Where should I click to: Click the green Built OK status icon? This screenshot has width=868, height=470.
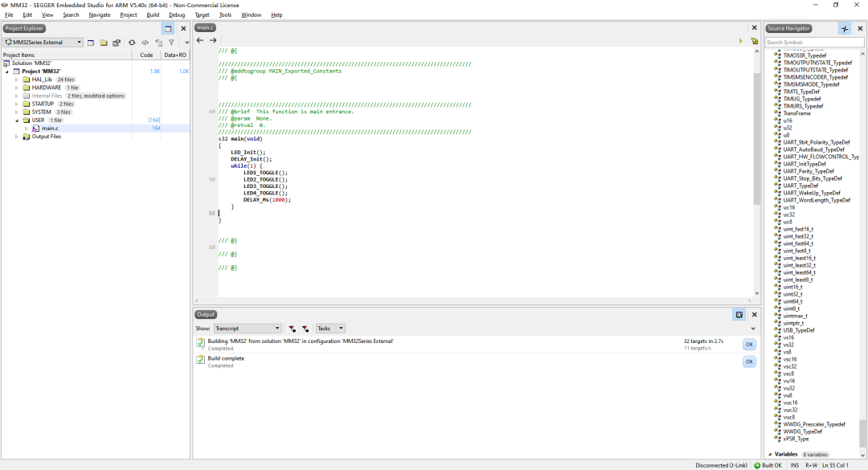(757, 465)
